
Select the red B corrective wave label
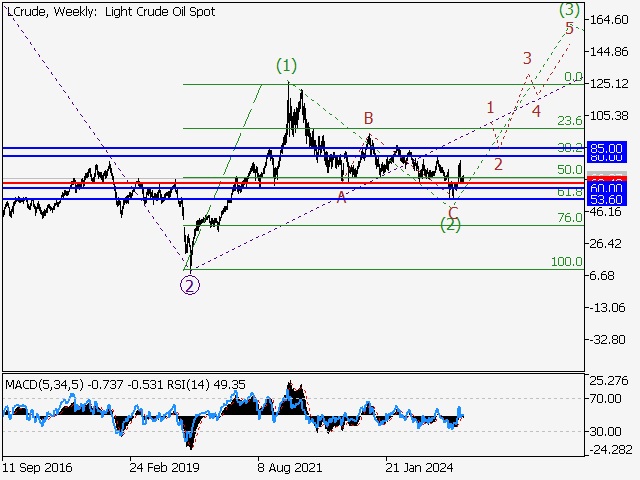[368, 118]
